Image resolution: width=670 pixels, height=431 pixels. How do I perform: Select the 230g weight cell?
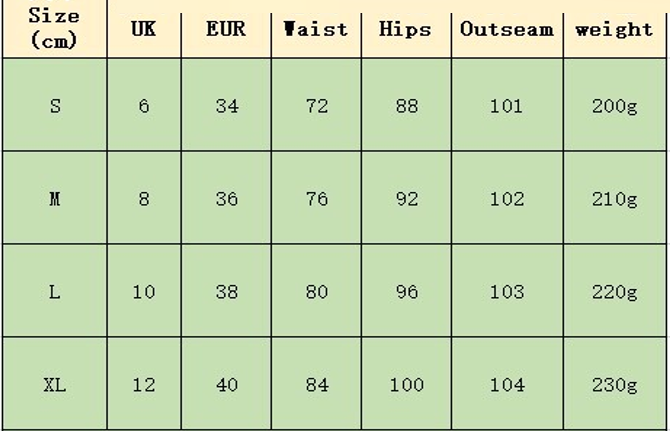614,385
